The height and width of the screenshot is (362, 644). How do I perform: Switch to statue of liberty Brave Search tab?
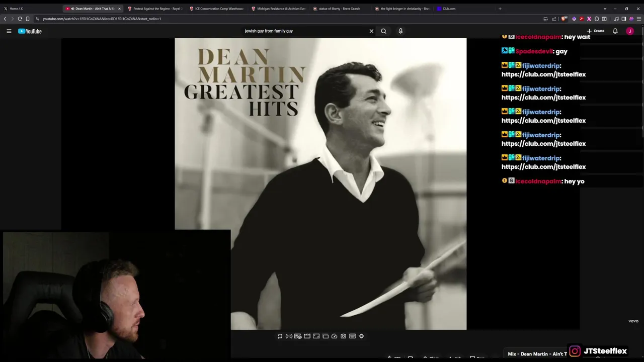click(x=340, y=9)
